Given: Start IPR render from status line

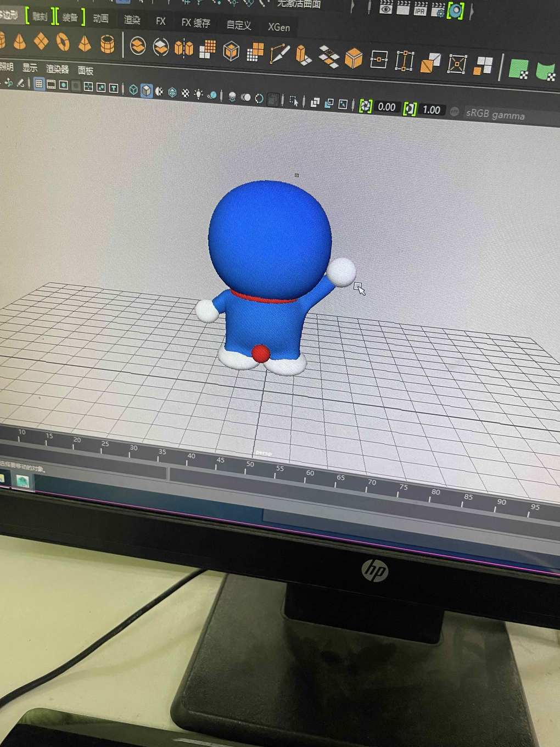Looking at the screenshot, I should click(421, 9).
